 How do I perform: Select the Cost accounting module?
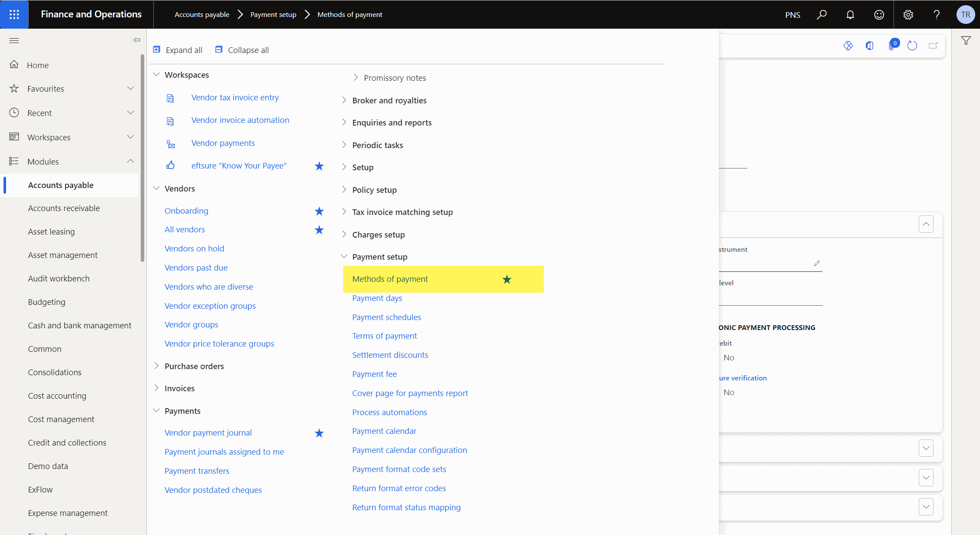click(x=57, y=396)
